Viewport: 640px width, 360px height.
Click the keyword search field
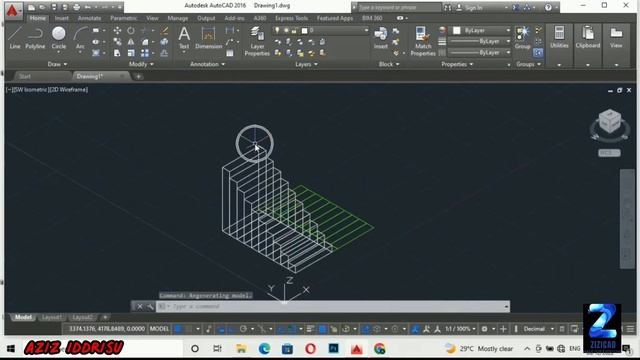point(399,7)
